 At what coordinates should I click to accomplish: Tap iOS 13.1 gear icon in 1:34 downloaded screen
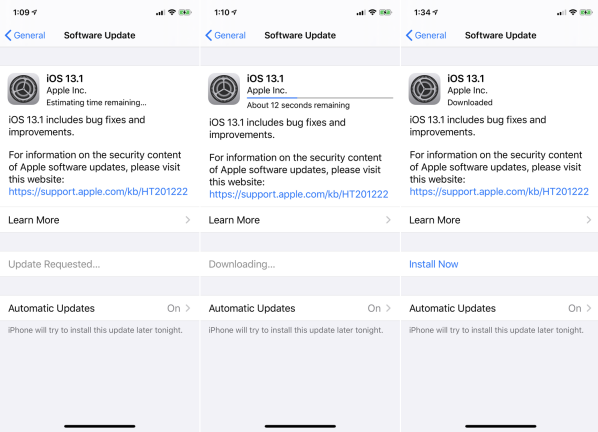(x=424, y=89)
